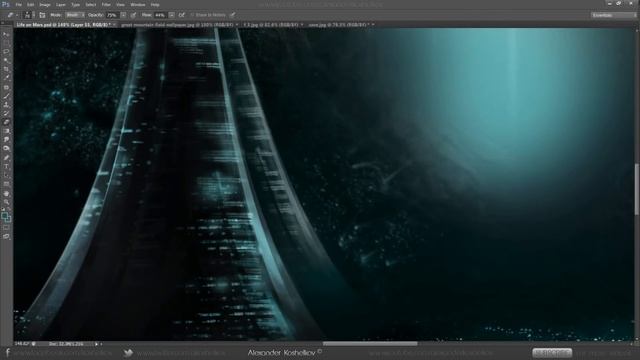This screenshot has height=360, width=640.
Task: Select the Rectangle shape tool
Action: pos(6,184)
